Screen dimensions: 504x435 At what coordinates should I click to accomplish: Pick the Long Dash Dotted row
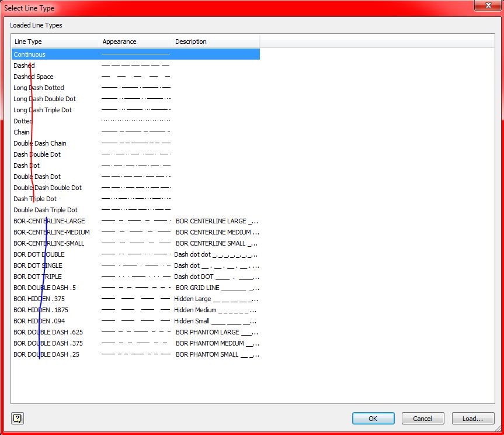pyautogui.click(x=135, y=88)
